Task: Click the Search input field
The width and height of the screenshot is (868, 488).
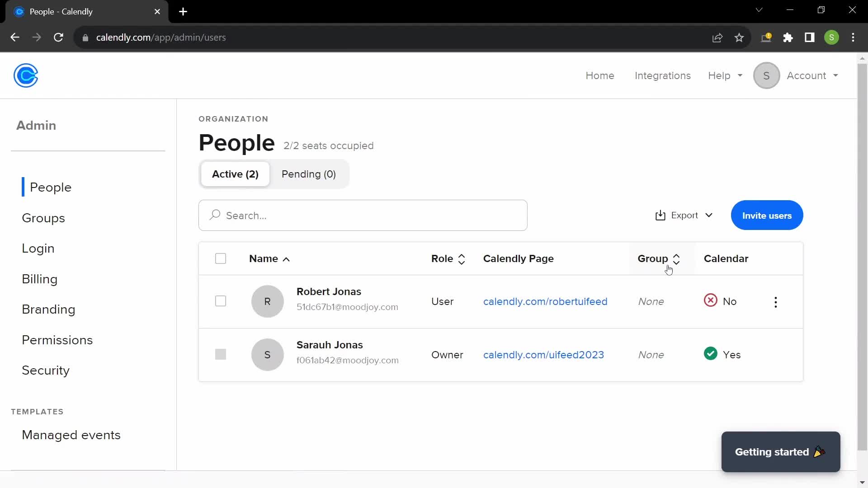Action: pos(363,215)
